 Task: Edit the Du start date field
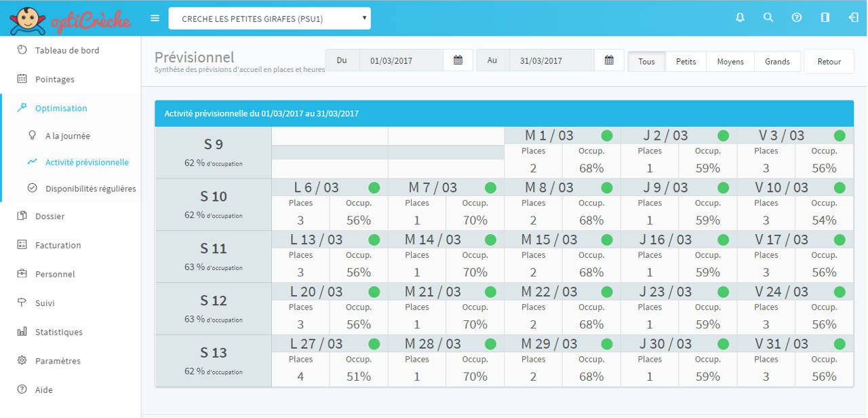click(x=401, y=60)
